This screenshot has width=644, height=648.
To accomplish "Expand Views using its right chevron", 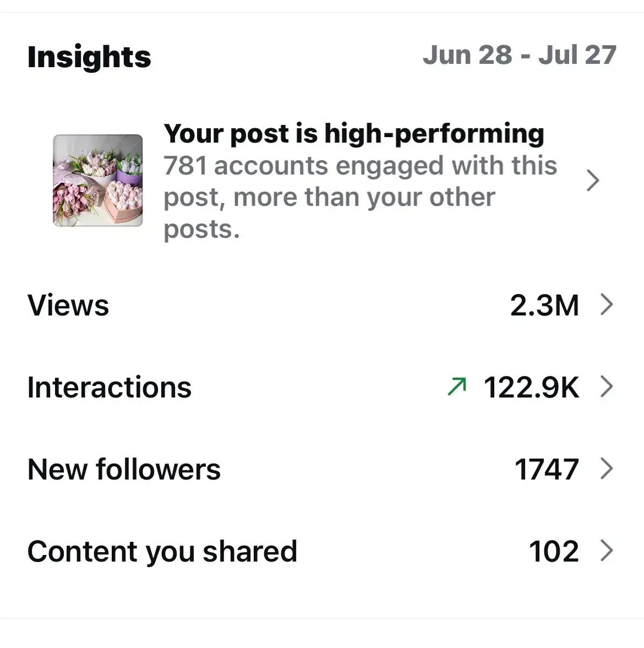I will tap(606, 304).
